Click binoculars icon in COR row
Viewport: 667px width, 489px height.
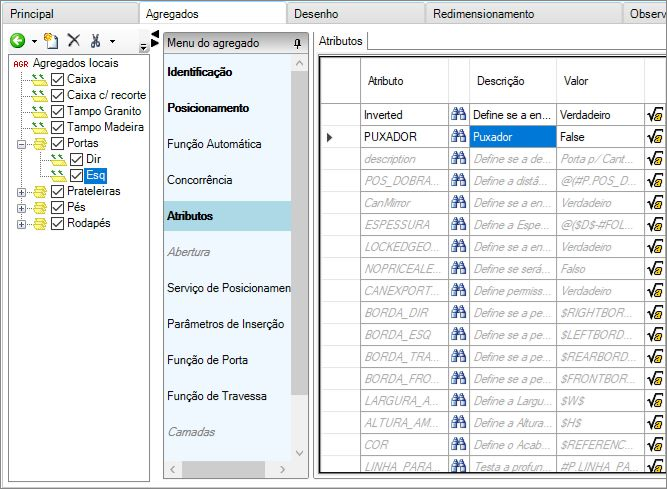(x=459, y=444)
